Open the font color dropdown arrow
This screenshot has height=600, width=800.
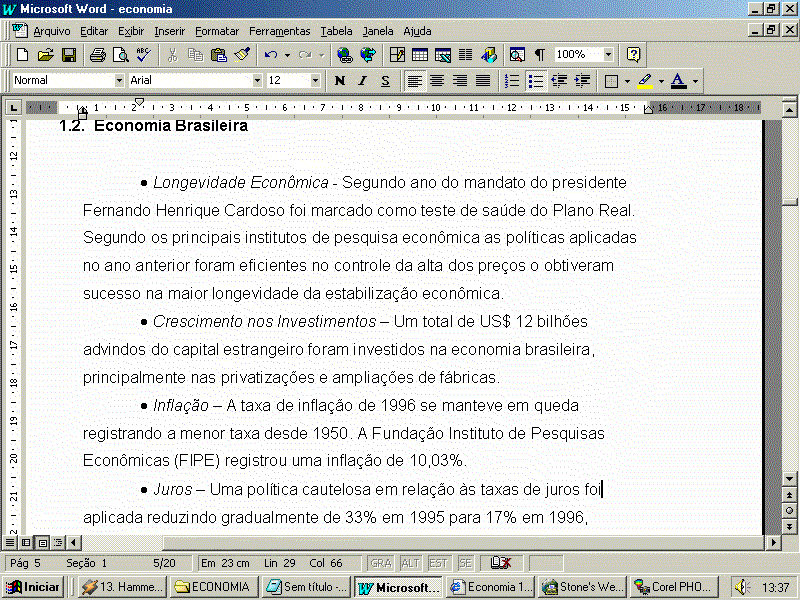click(695, 81)
